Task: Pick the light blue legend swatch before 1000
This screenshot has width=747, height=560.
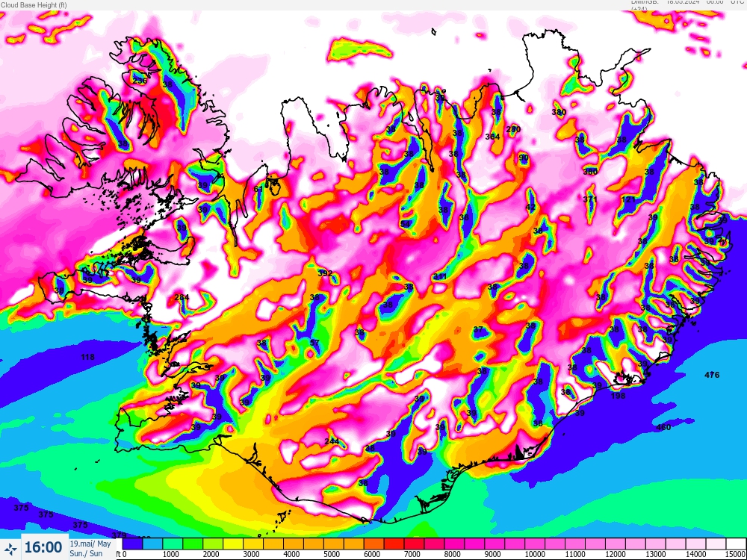Action: (152, 544)
